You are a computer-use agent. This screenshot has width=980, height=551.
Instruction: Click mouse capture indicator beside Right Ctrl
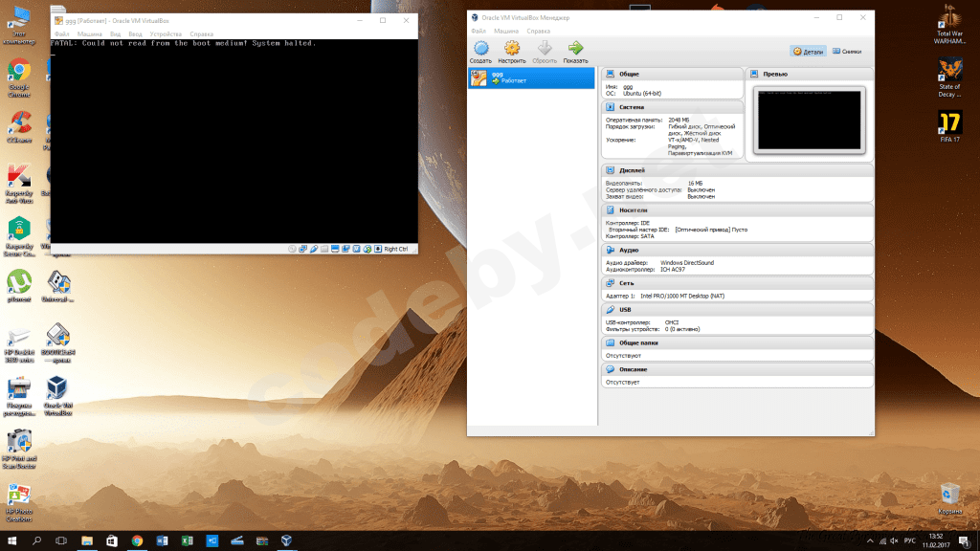tap(377, 249)
